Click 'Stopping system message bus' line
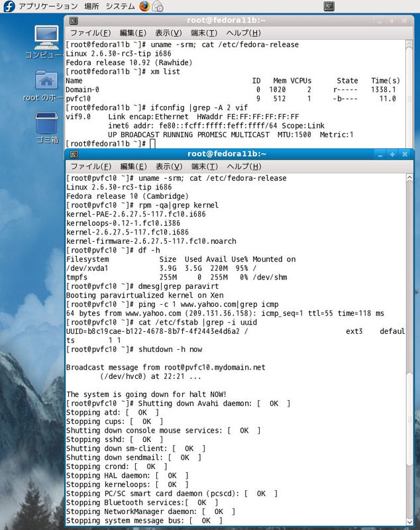This screenshot has height=530, width=420. [x=144, y=521]
